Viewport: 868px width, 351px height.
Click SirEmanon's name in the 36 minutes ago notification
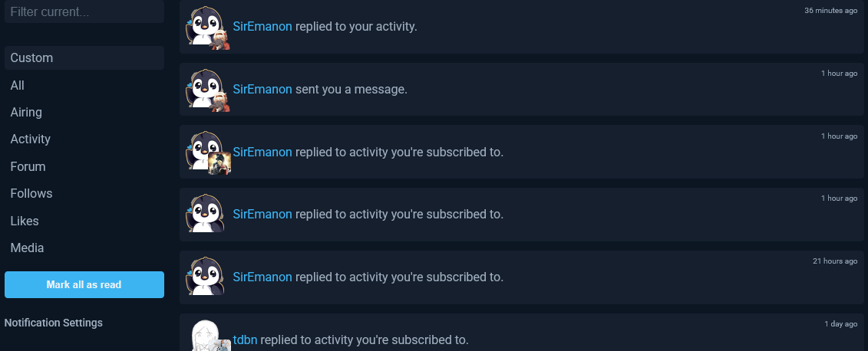(262, 27)
